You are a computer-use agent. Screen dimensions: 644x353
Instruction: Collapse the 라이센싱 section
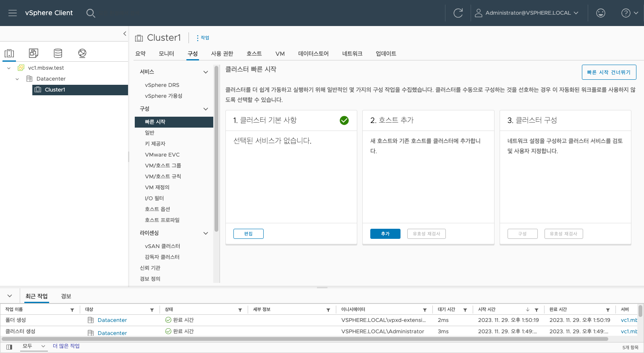[206, 233]
